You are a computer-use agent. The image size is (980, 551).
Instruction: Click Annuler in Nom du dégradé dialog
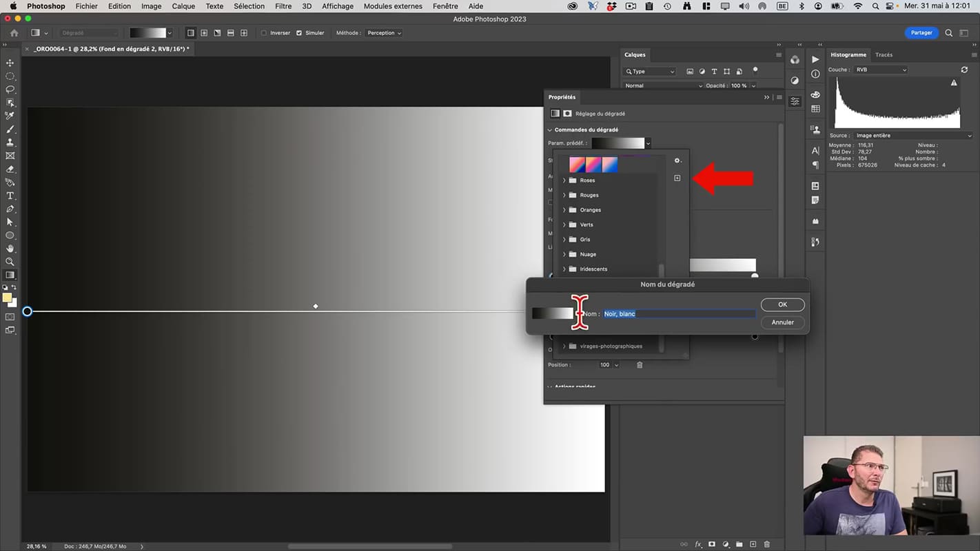click(x=782, y=322)
